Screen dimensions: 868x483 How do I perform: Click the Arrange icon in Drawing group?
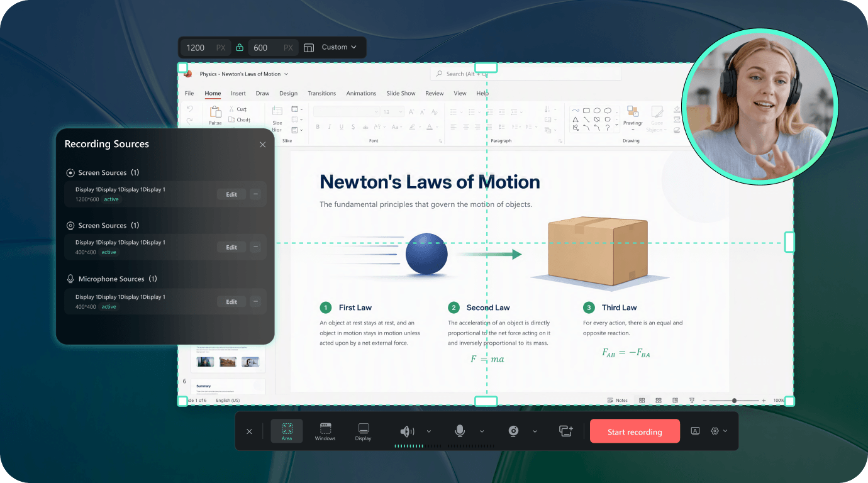(633, 111)
